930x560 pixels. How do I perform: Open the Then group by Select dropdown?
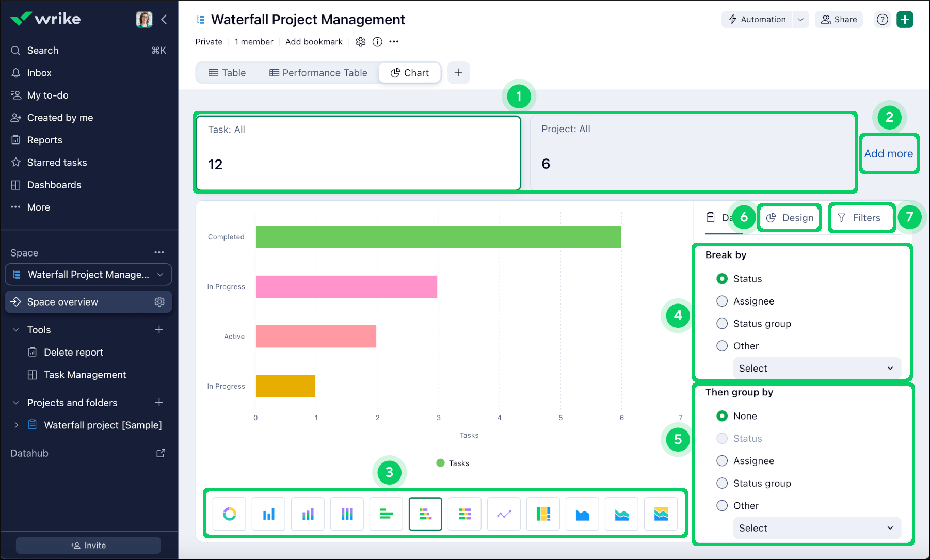(817, 528)
